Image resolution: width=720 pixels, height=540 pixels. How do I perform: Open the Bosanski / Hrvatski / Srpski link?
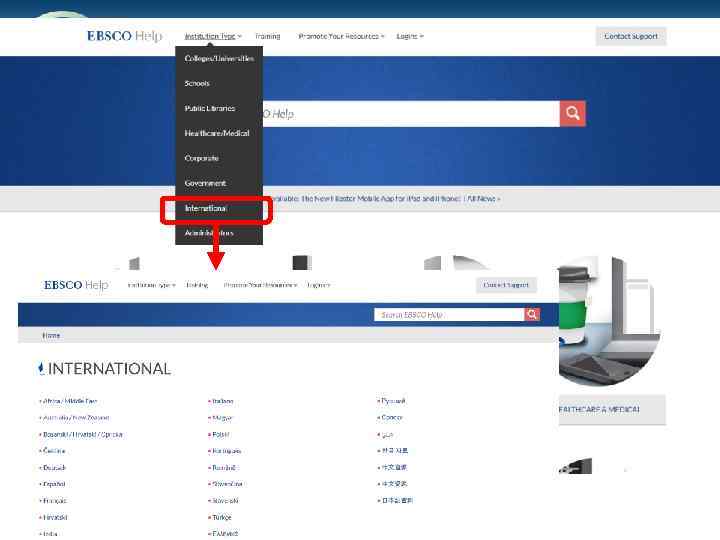coord(83,434)
